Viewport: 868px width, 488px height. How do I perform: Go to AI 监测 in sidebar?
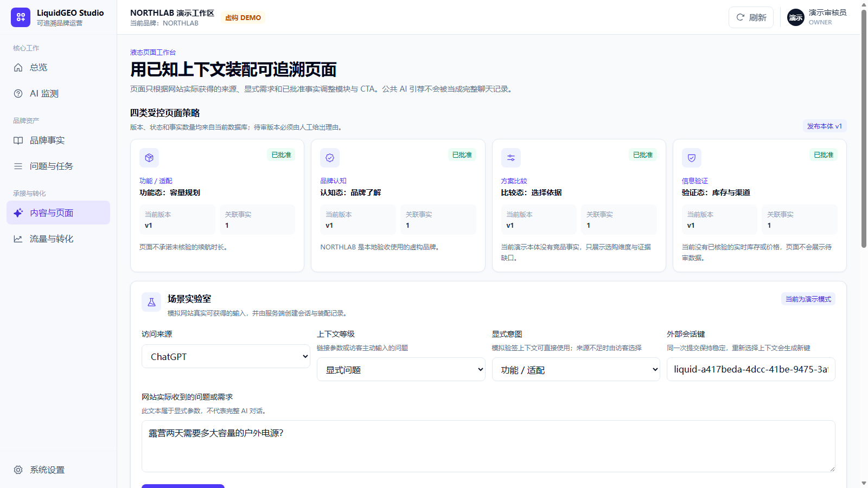[58, 94]
